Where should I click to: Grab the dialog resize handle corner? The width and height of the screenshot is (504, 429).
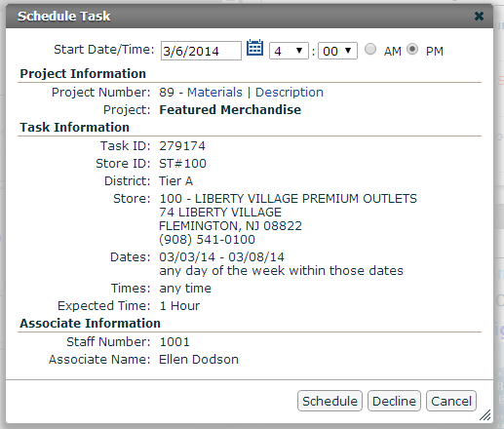(485, 415)
